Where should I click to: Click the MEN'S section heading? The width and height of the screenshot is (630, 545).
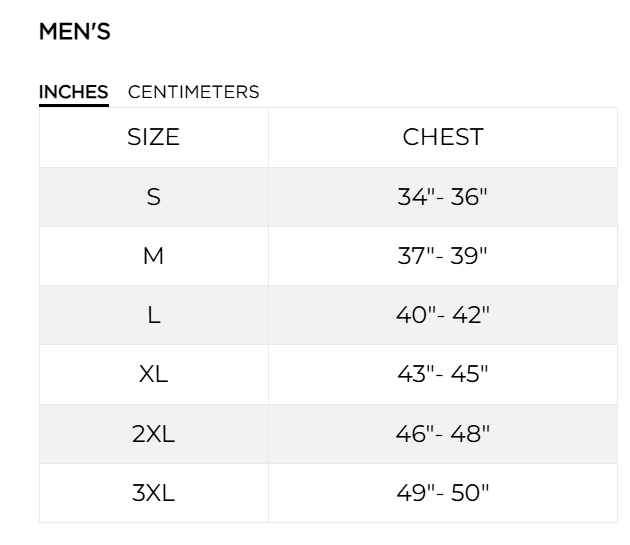click(x=74, y=32)
